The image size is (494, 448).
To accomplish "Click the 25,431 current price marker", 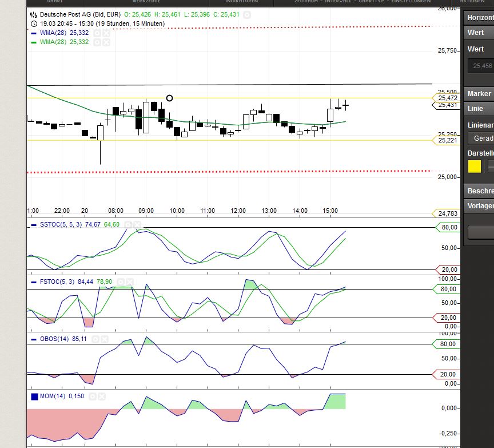I will (x=447, y=105).
